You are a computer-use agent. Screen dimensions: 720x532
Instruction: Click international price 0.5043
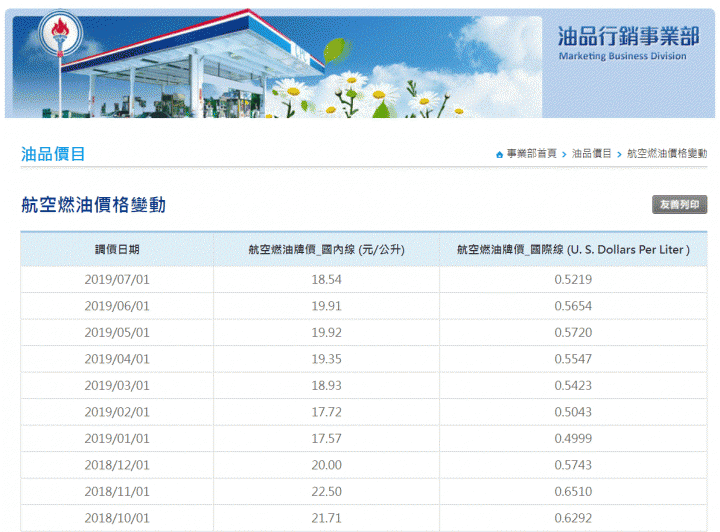[x=573, y=412]
